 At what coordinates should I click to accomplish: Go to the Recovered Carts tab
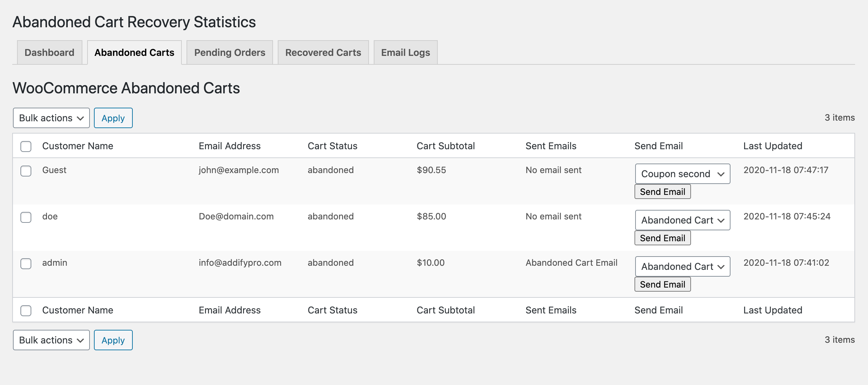323,52
